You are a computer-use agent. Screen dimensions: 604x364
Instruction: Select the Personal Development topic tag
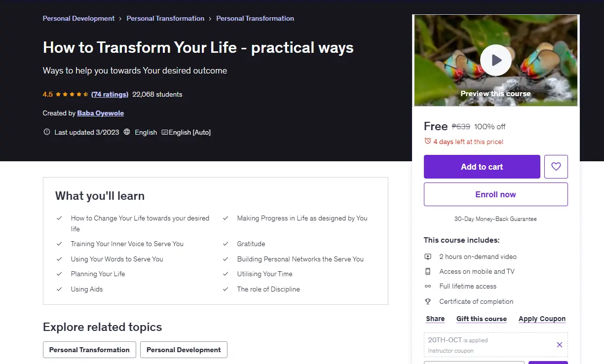(x=184, y=350)
